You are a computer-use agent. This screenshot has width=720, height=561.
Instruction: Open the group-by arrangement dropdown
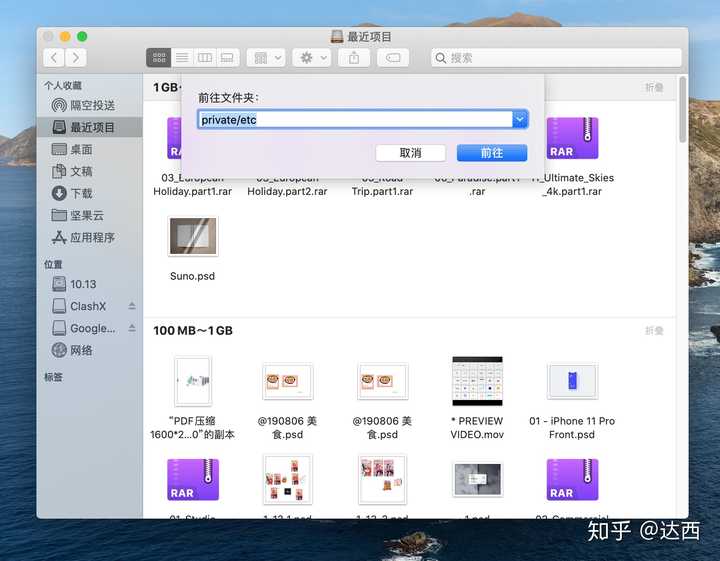click(x=266, y=58)
